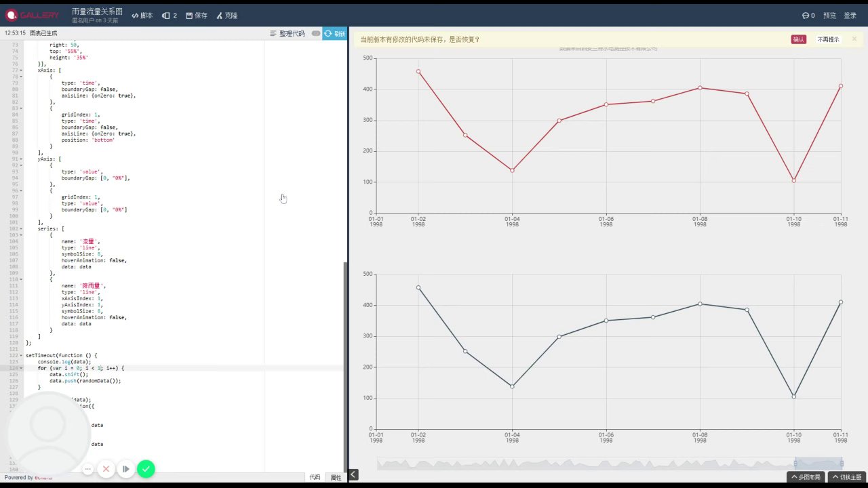This screenshot has width=868, height=488.
Task: Collapse the editor panel with arrow button
Action: [353, 475]
